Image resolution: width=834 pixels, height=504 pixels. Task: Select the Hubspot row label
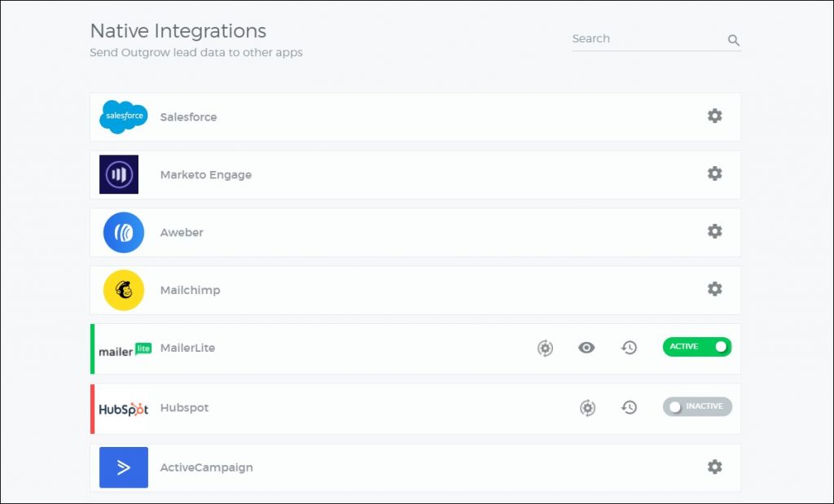click(x=184, y=408)
